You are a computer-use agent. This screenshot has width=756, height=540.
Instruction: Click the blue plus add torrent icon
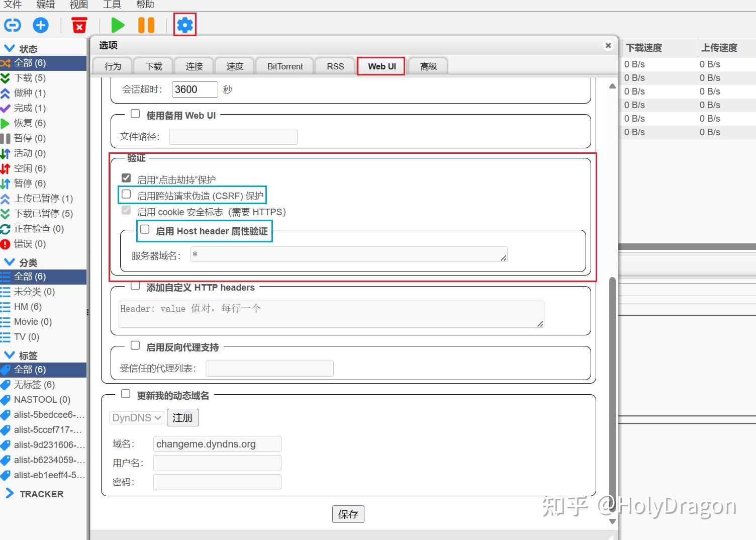pos(40,25)
